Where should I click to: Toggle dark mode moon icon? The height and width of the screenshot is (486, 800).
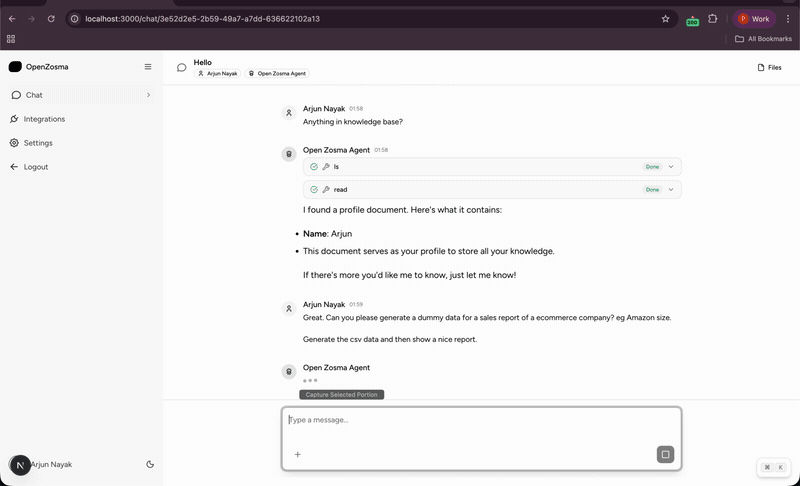(x=150, y=465)
